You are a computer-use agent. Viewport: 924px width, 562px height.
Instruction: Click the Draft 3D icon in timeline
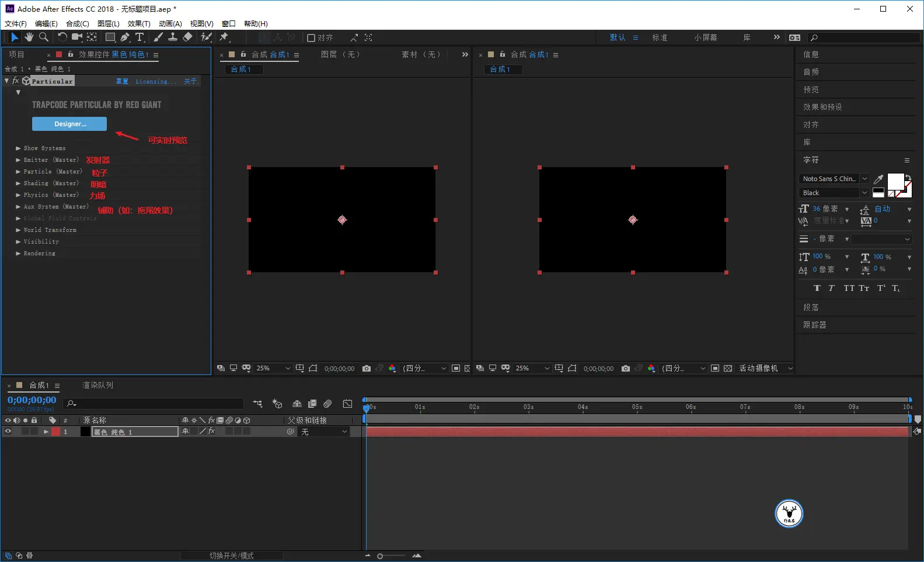(x=277, y=404)
